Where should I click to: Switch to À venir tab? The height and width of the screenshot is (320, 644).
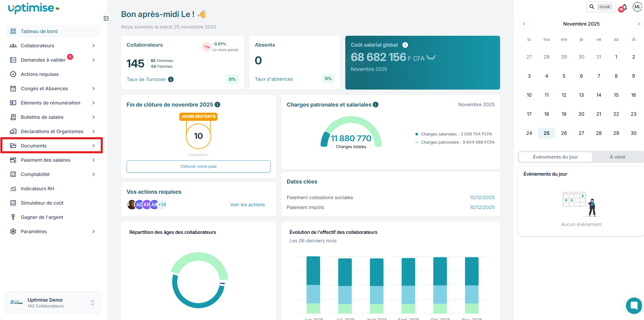[x=617, y=157]
